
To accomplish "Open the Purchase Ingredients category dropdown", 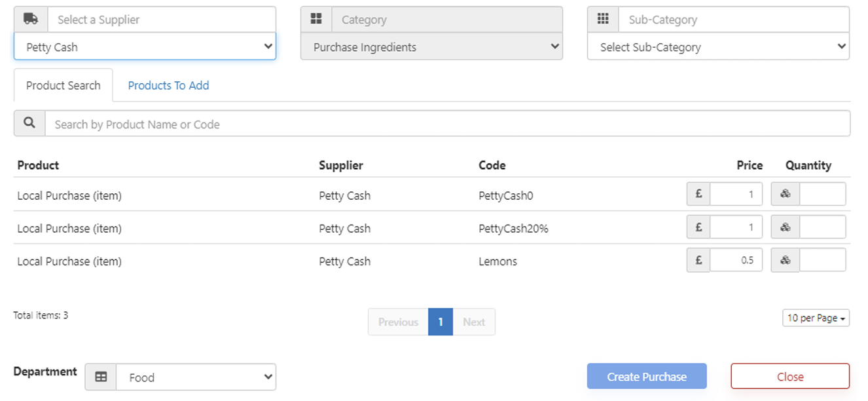I will pos(431,47).
